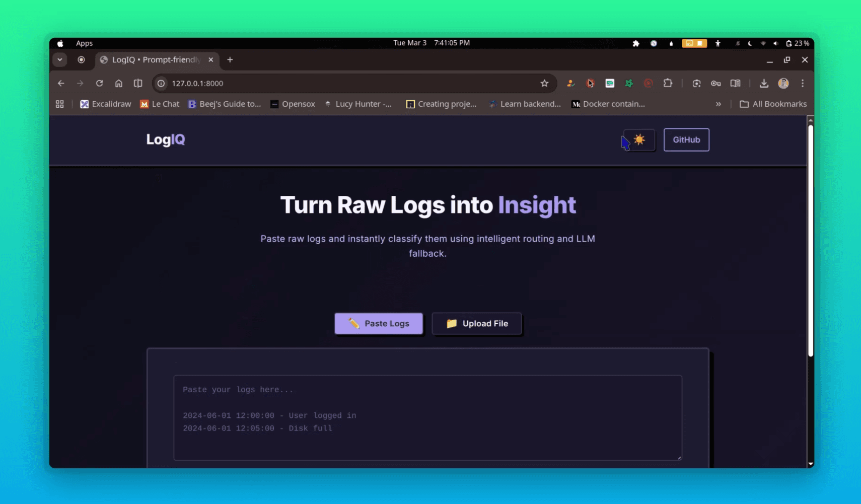Image resolution: width=861 pixels, height=504 pixels.
Task: Click the address bar showing 127.0.0.1:8000
Action: pos(354,84)
